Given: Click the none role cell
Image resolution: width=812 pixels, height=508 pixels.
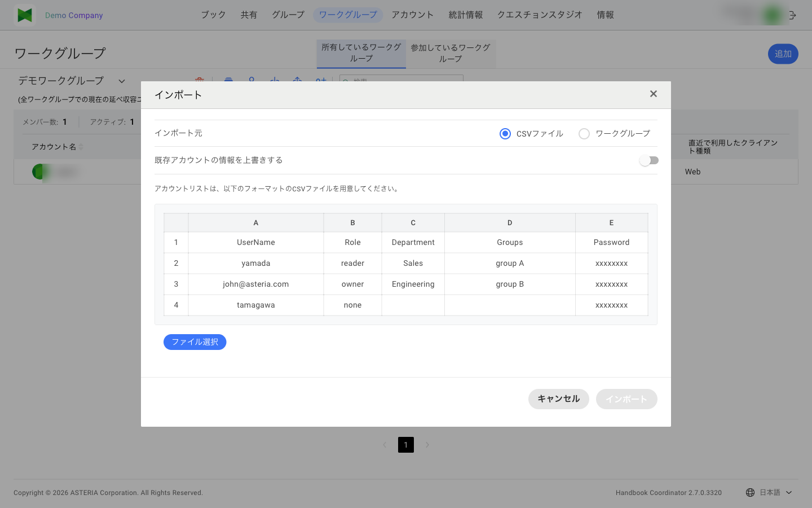Looking at the screenshot, I should coord(353,305).
